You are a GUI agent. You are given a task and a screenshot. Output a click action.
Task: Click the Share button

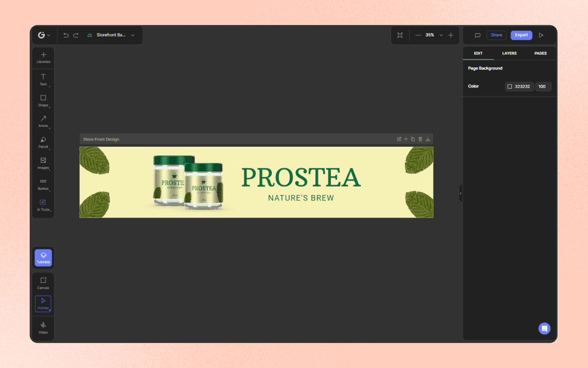496,35
